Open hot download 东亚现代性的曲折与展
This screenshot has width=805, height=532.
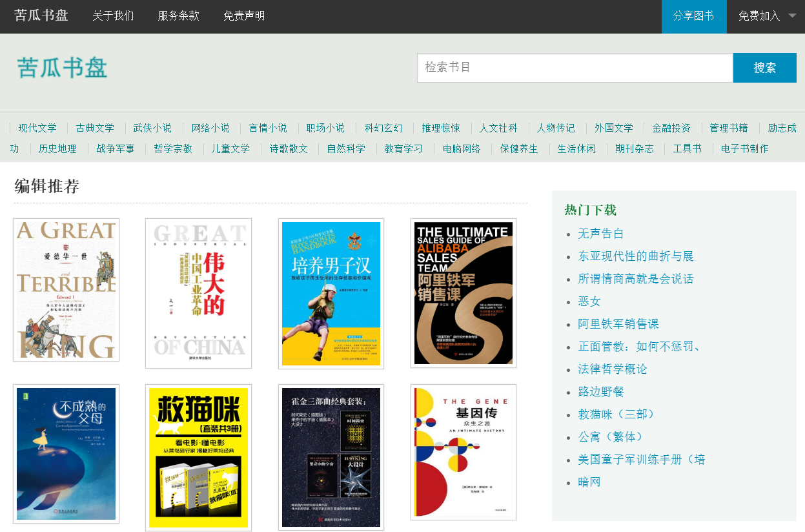(x=635, y=256)
